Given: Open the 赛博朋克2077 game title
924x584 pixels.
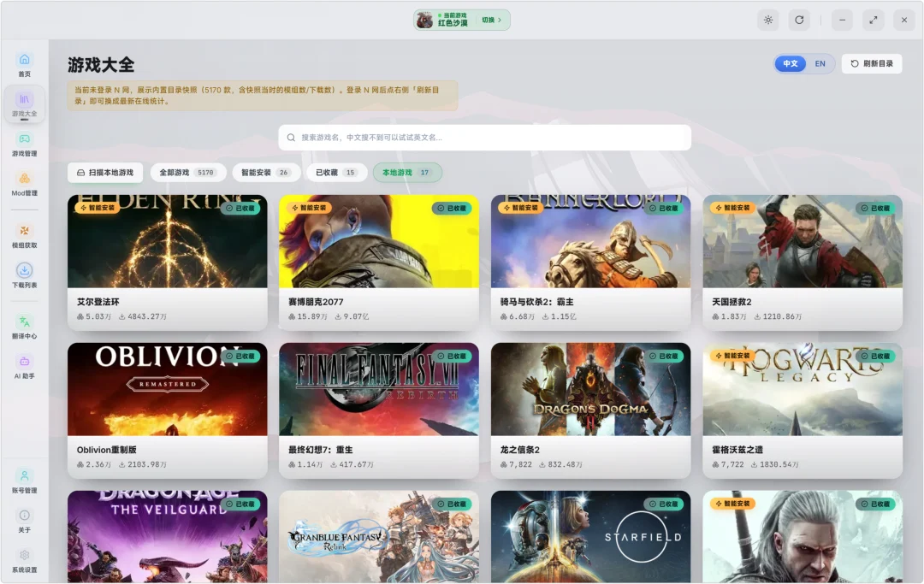Looking at the screenshot, I should click(x=316, y=302).
